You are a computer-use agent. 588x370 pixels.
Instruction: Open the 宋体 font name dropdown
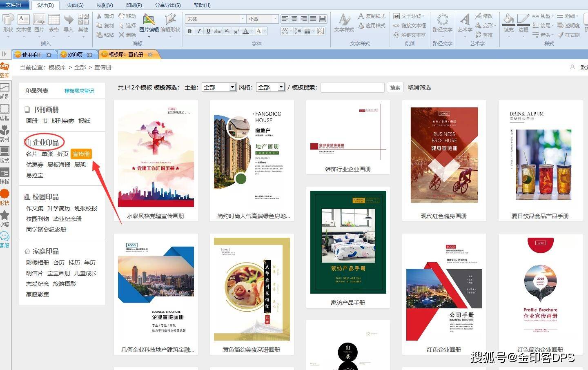[242, 19]
